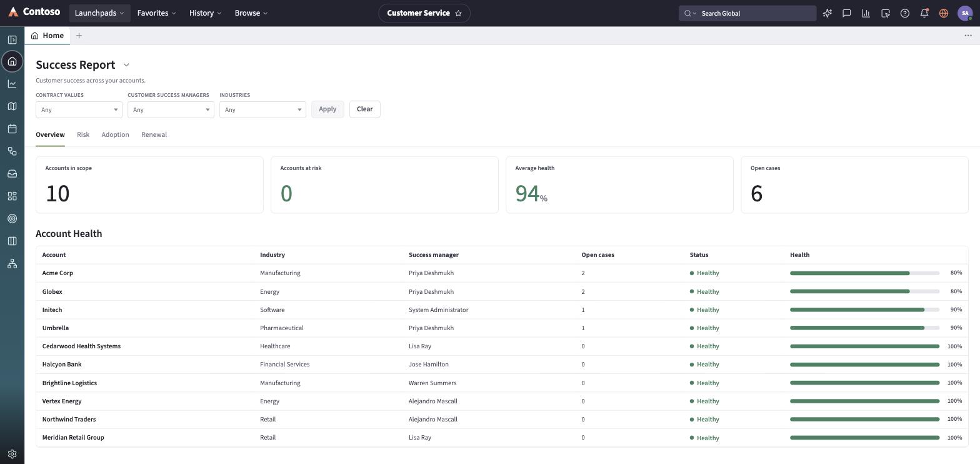
Task: Click Northwind Traders account name
Action: tap(69, 420)
